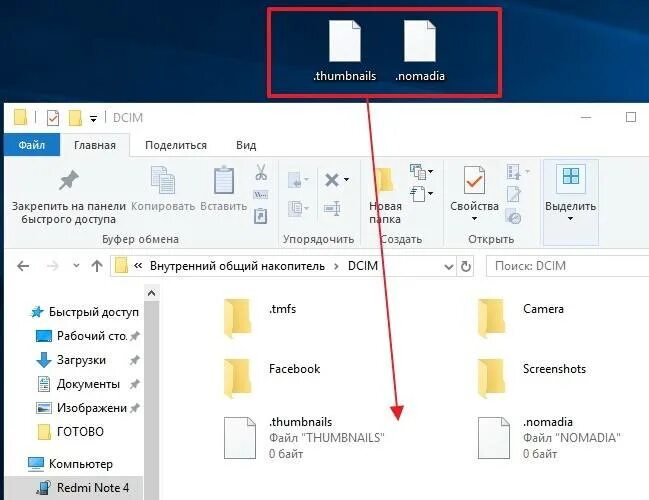Click Pin to Quick access pushpin icon
The image size is (649, 500).
(x=69, y=180)
